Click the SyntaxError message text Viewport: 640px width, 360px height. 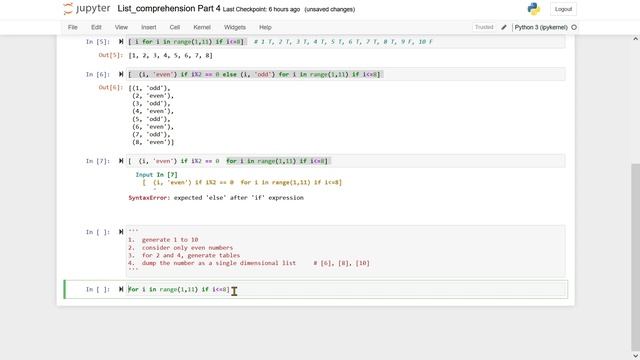(x=216, y=198)
